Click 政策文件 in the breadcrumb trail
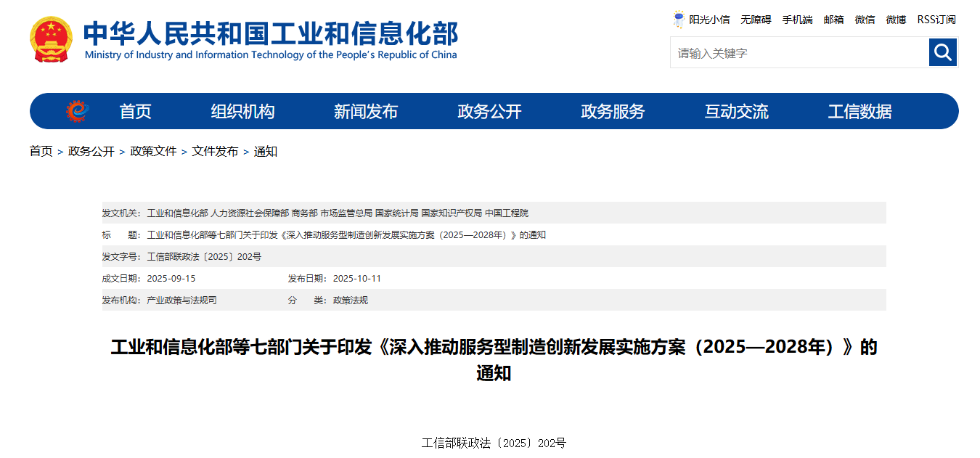This screenshot has height=458, width=980. 153,152
